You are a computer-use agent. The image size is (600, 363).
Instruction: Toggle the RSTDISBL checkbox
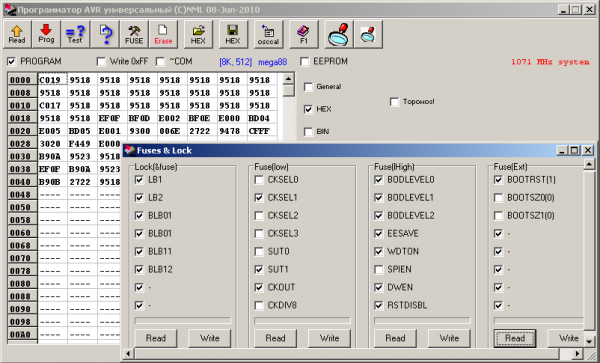379,306
